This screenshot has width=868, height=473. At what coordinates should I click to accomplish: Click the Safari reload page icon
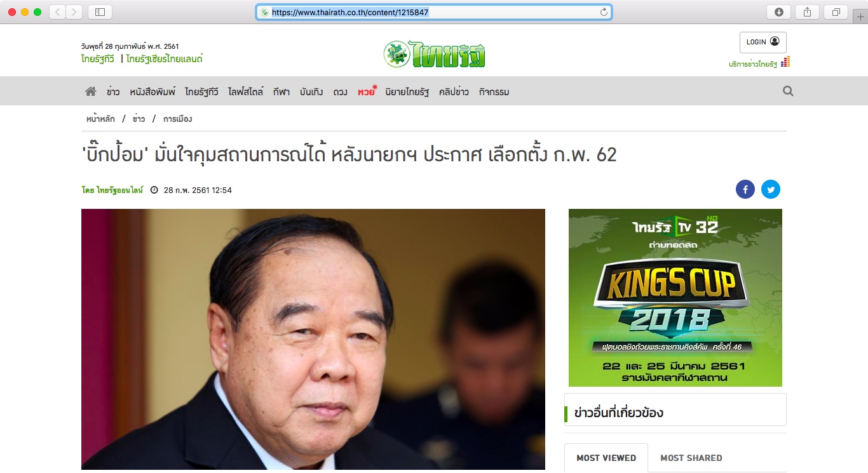pos(604,12)
